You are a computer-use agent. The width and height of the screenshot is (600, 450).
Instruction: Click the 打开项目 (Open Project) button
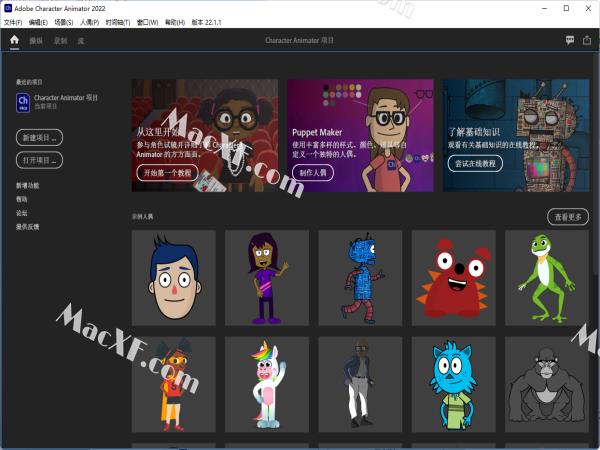[39, 160]
